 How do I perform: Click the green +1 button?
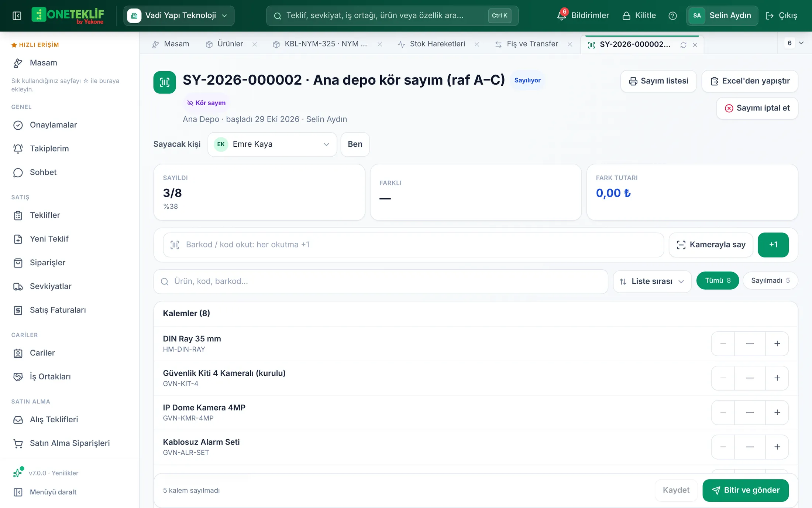[773, 245]
